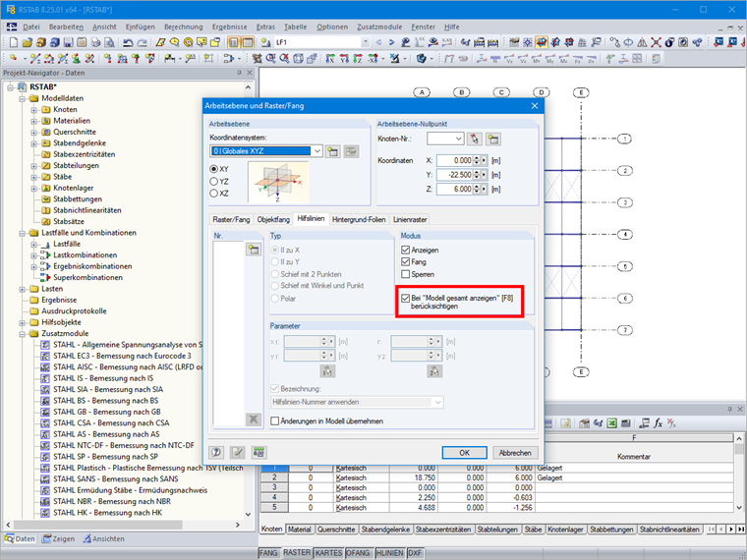
Task: Click the New file icon in toolbar
Action: [x=14, y=42]
